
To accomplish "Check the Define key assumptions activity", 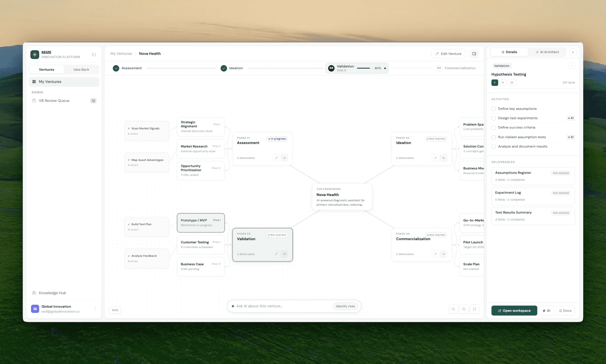I will (x=494, y=109).
